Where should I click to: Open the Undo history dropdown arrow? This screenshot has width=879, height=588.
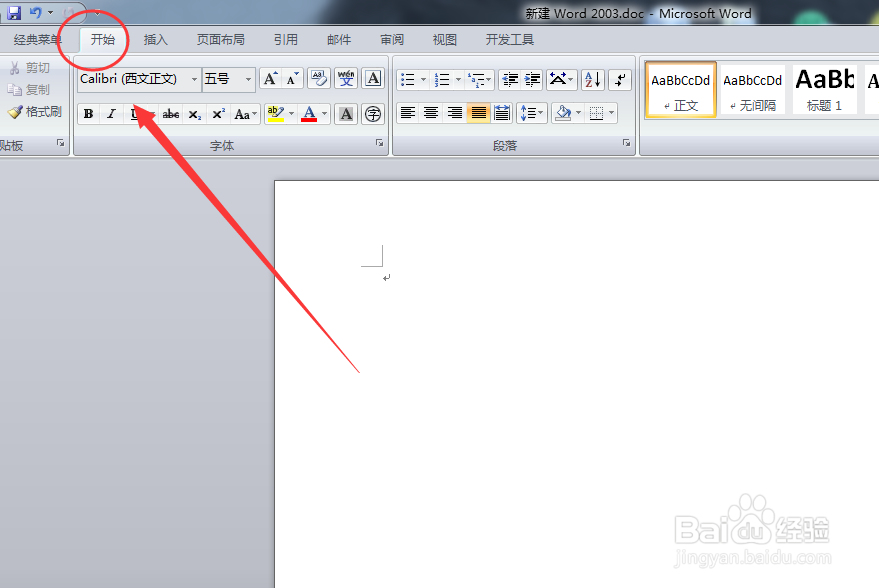pyautogui.click(x=50, y=12)
